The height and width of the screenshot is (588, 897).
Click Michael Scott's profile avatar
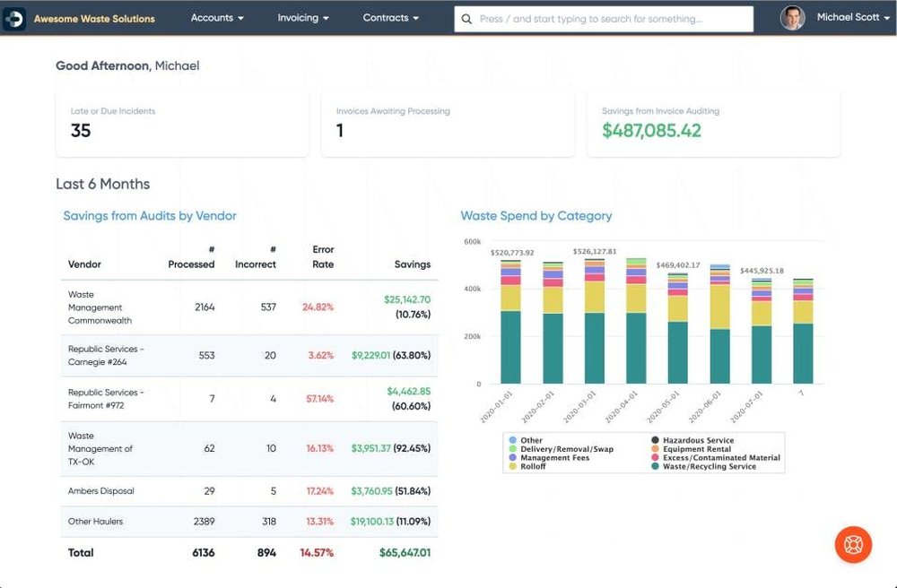tap(792, 18)
